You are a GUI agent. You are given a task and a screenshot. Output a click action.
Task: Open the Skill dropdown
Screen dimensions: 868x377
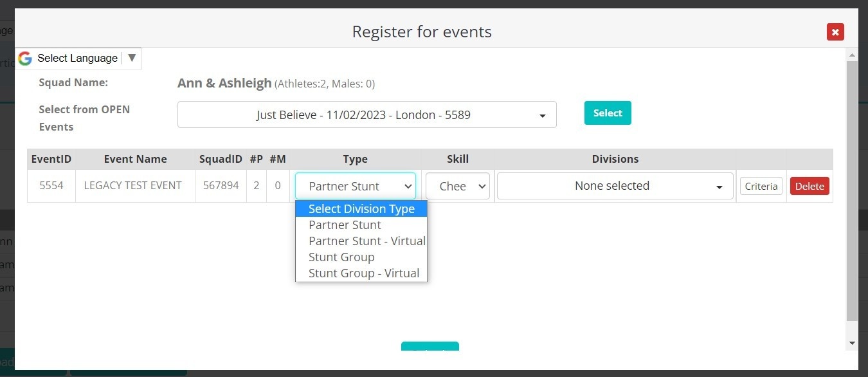[x=458, y=186]
